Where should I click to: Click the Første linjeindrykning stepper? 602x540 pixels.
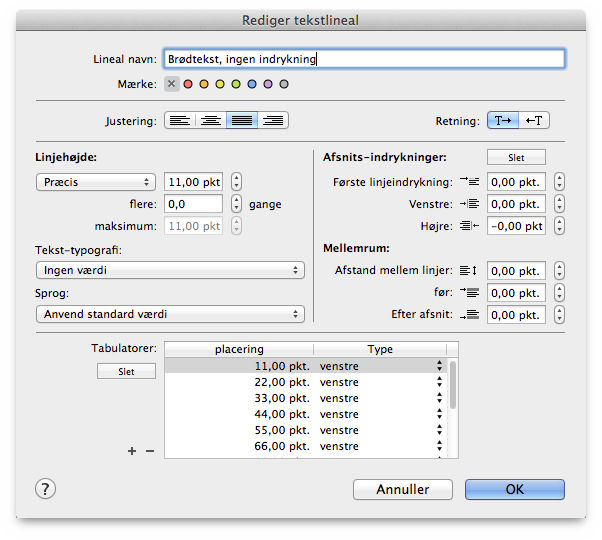(x=559, y=182)
